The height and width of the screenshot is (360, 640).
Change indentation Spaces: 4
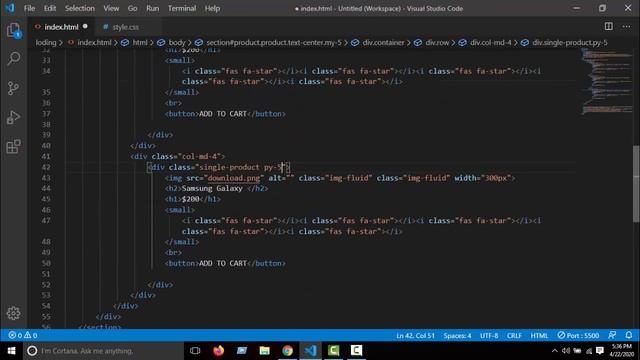coord(457,335)
